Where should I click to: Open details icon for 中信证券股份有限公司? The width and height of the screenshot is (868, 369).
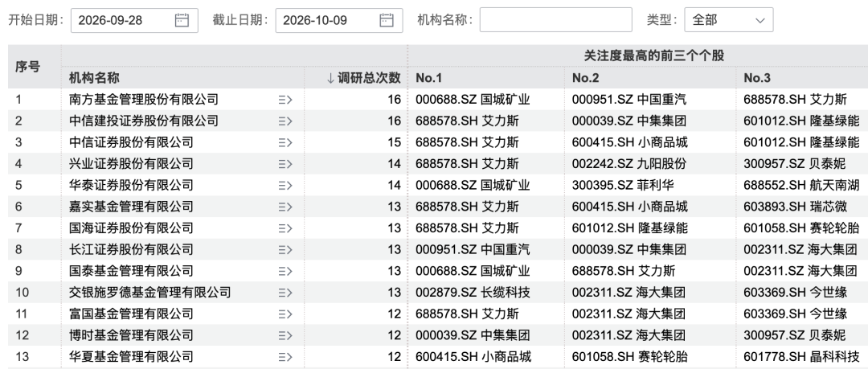(285, 142)
